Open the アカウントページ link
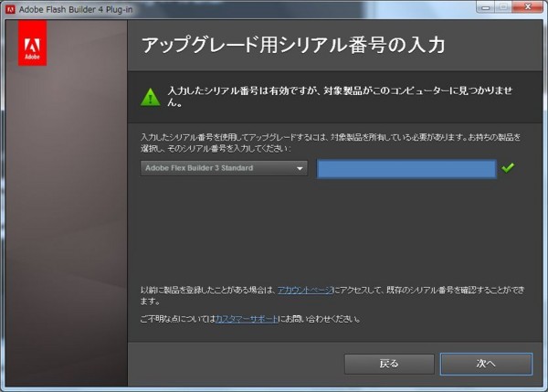 305,290
